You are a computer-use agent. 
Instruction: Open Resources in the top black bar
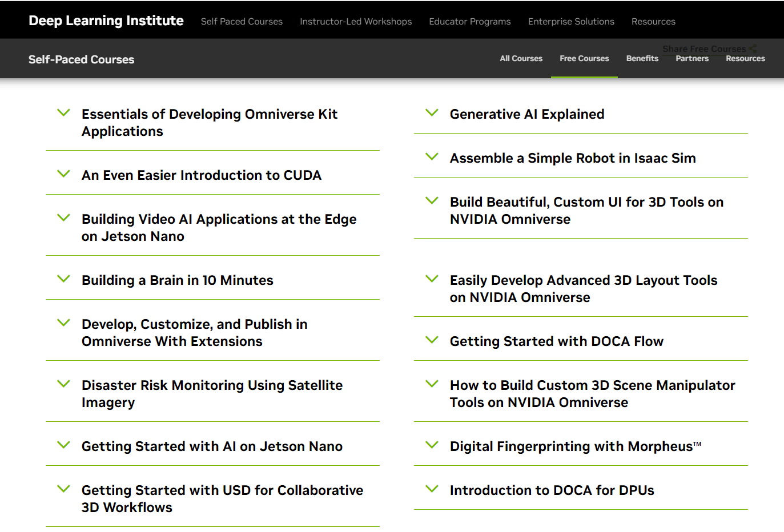(653, 21)
